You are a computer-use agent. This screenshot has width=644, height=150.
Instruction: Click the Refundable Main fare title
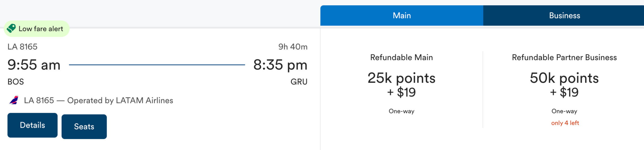tap(401, 57)
